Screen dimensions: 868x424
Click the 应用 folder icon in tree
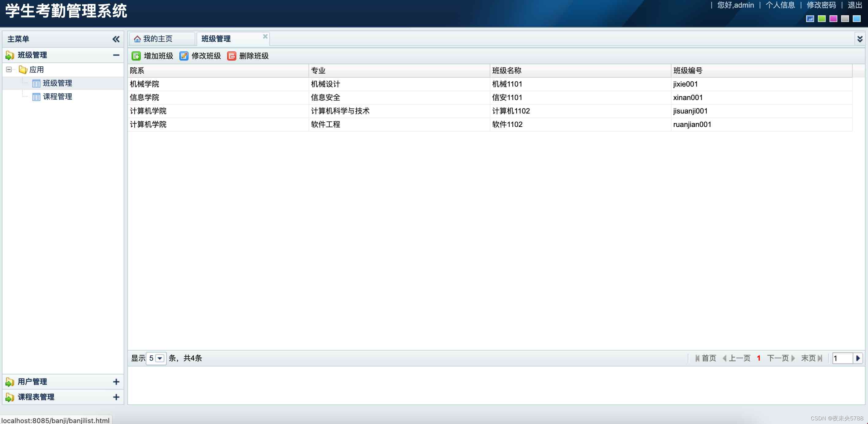pos(23,70)
